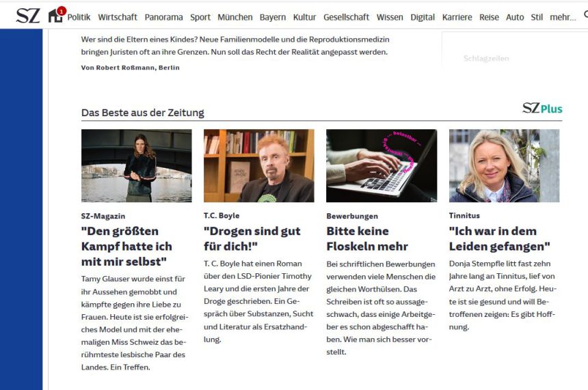The image size is (588, 390).
Task: Navigate to the Digital section
Action: point(423,17)
